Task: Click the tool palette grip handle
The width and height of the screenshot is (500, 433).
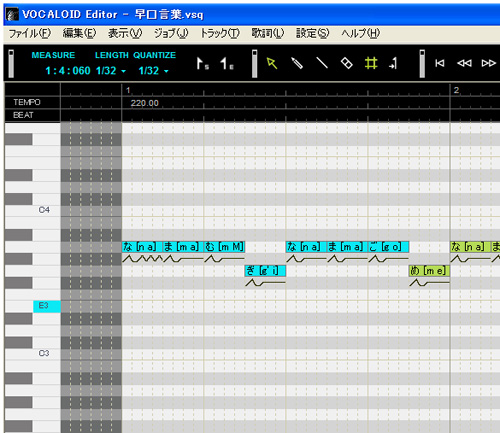Action: tap(255, 63)
